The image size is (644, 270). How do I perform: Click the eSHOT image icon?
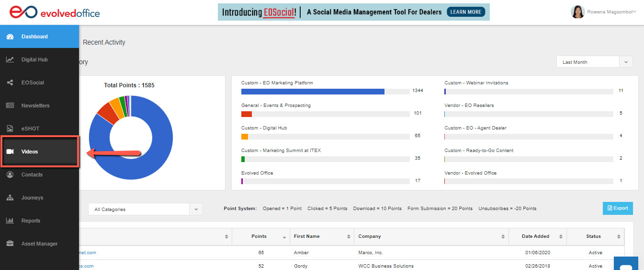tap(10, 129)
